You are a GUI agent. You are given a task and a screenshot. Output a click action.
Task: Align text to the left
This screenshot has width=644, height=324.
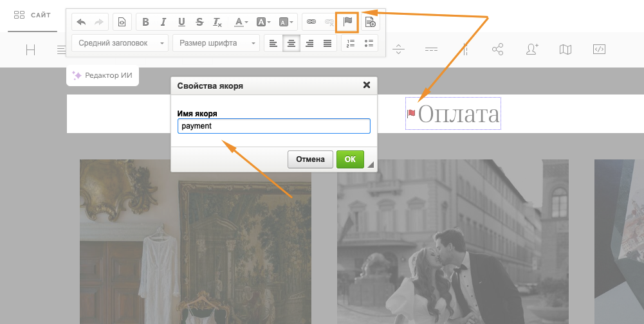pyautogui.click(x=273, y=43)
